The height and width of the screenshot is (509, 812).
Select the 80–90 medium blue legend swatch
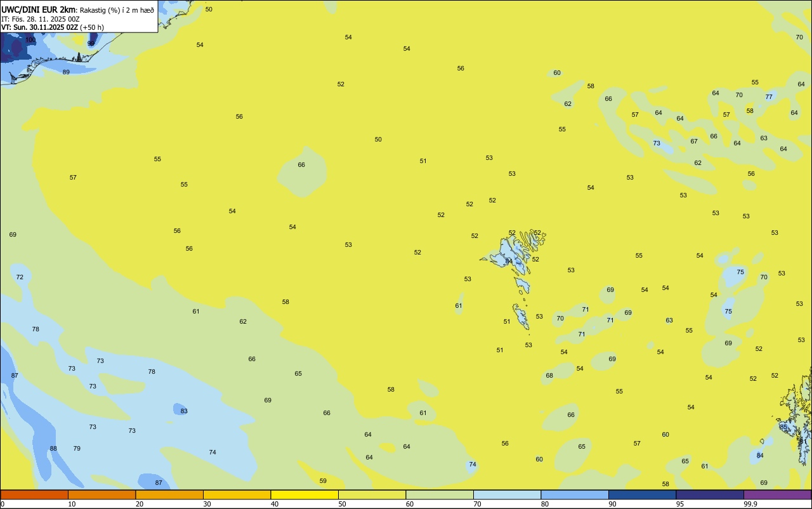point(575,494)
